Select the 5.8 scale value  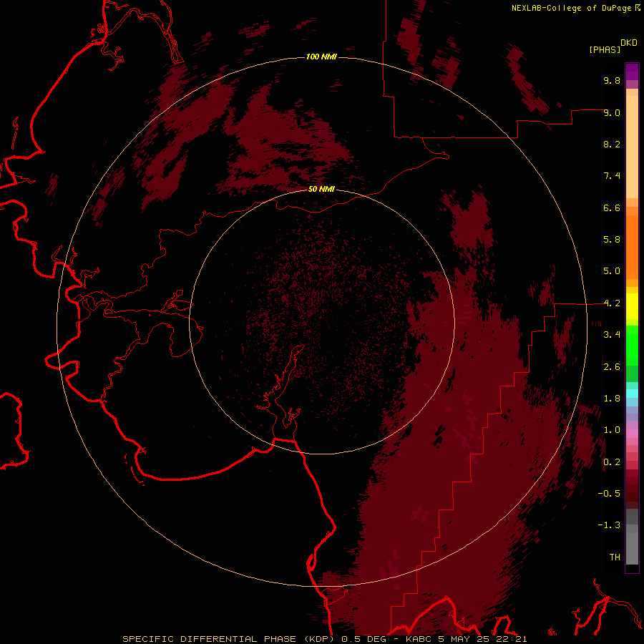612,240
